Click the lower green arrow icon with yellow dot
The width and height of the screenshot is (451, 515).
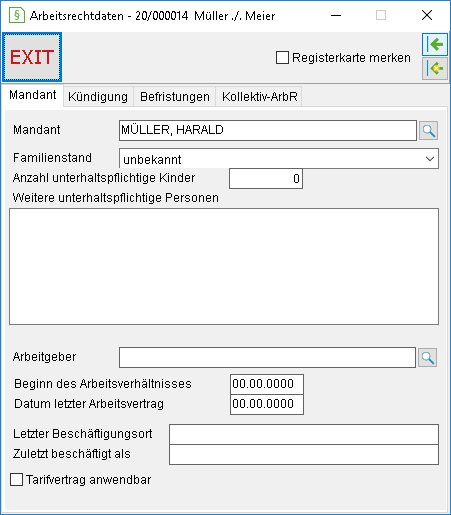click(435, 68)
